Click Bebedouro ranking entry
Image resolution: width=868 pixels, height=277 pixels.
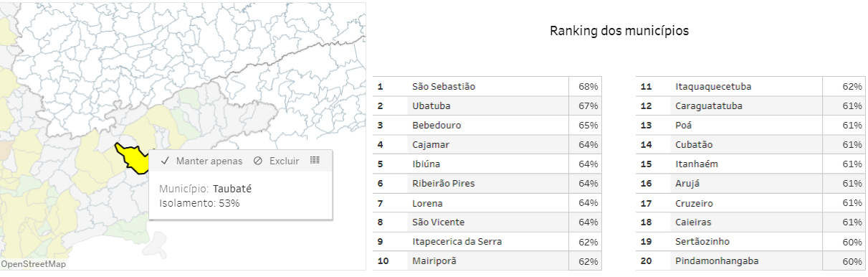tap(487, 126)
